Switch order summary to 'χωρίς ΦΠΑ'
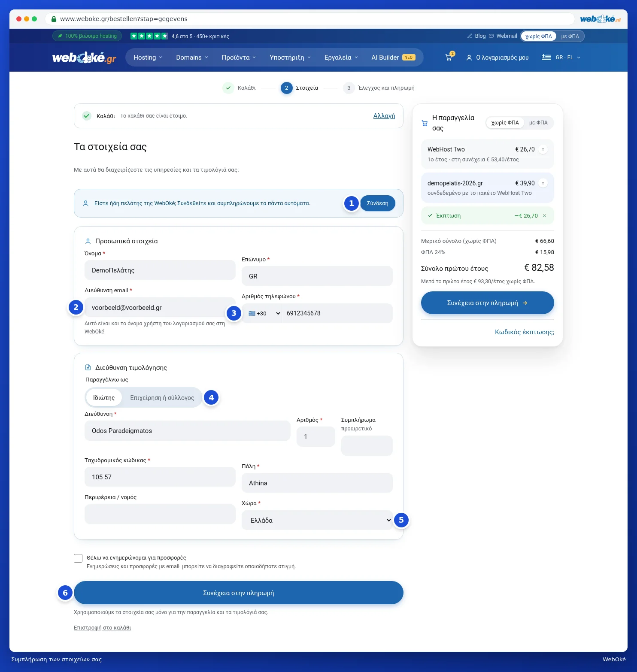This screenshot has height=672, width=637. (x=505, y=123)
